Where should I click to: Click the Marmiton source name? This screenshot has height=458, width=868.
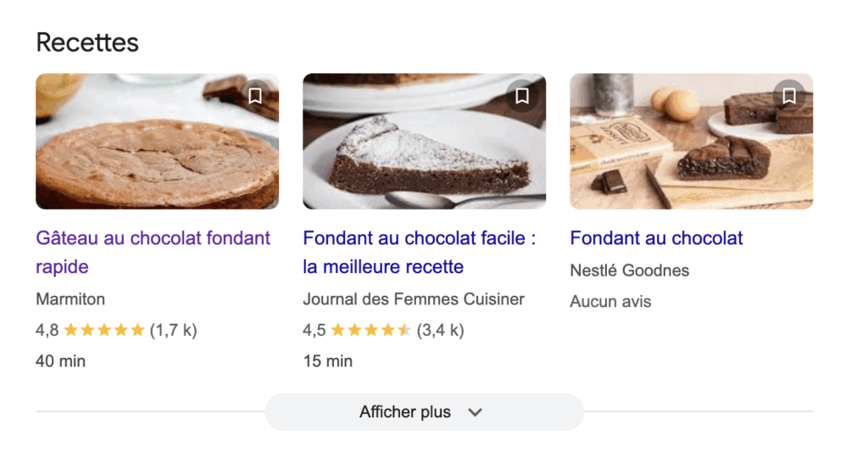point(70,299)
